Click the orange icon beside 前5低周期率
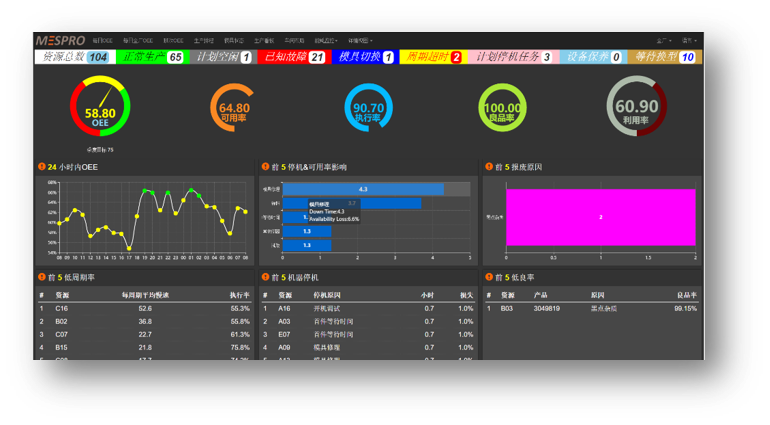The height and width of the screenshot is (425, 770). click(41, 277)
